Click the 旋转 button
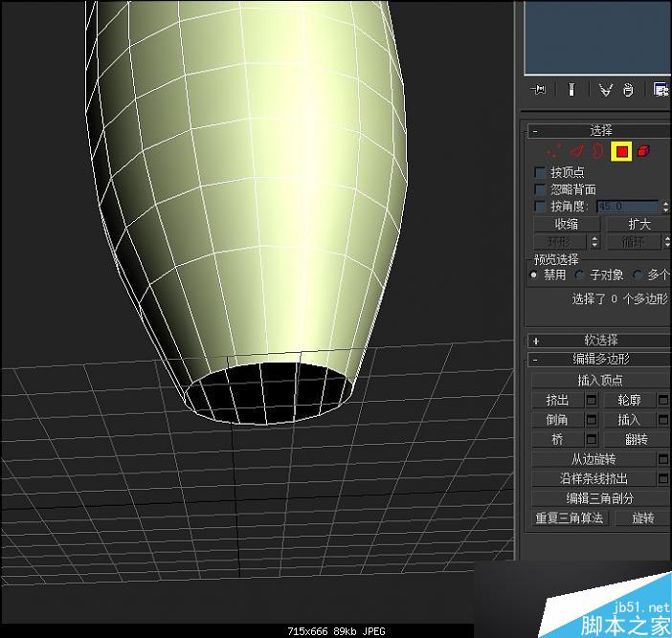 click(x=643, y=518)
